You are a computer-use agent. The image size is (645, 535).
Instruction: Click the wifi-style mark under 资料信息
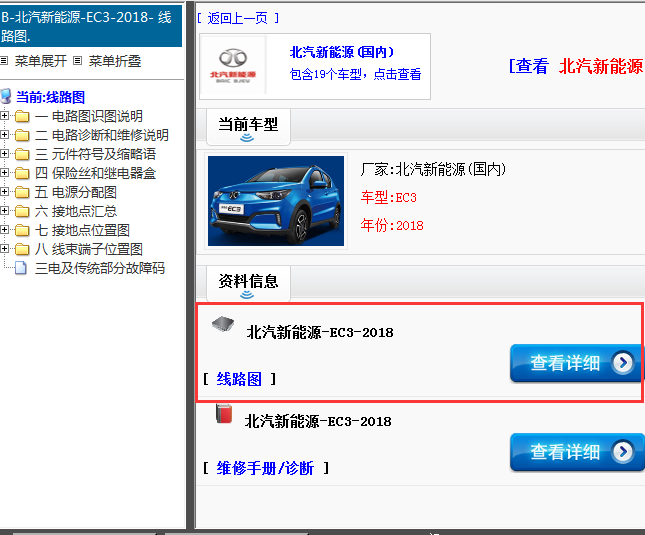click(x=247, y=294)
